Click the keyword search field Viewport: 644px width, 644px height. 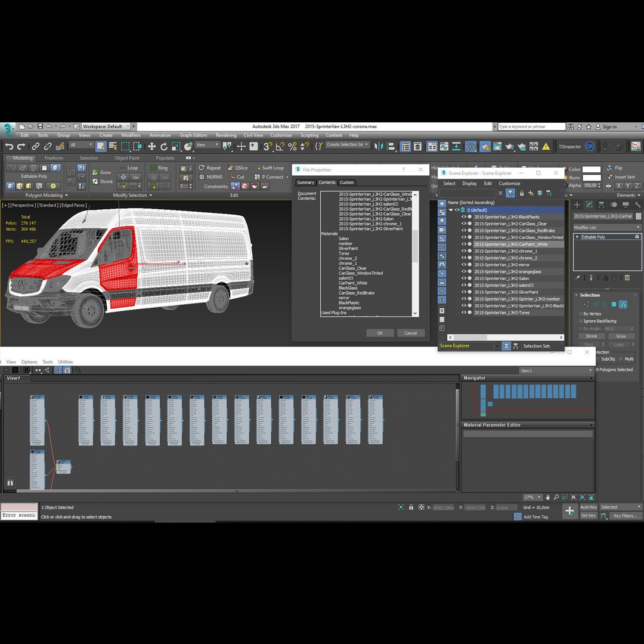[531, 126]
